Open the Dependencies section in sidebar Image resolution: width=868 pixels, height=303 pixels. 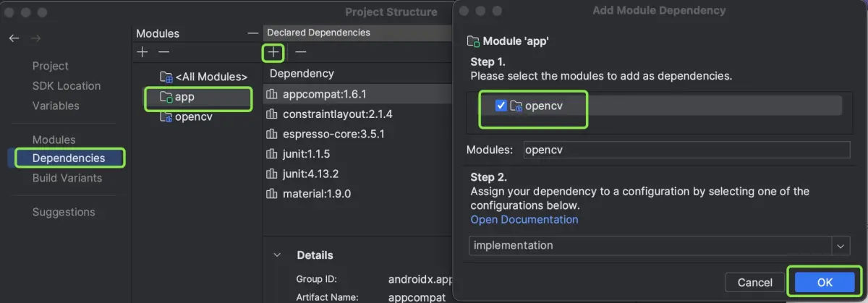[x=69, y=158]
